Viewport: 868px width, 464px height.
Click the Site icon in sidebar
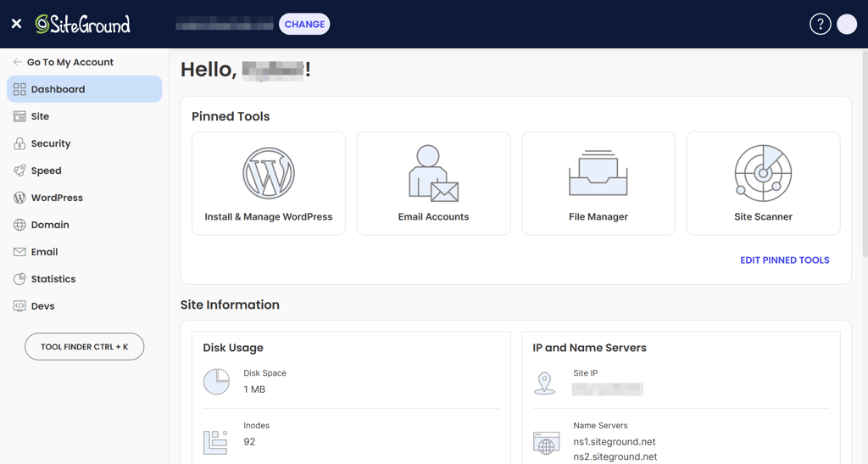19,116
